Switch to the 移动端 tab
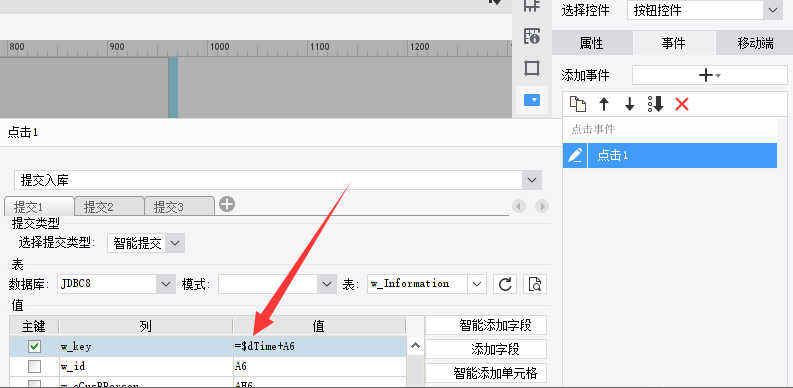The width and height of the screenshot is (793, 388). [755, 43]
